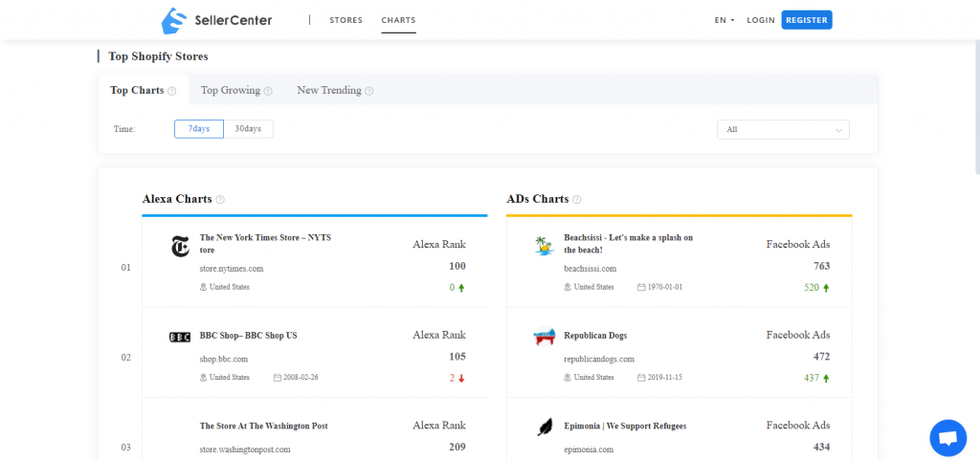Switch to the New Trending tab
980x461 pixels.
coord(335,91)
